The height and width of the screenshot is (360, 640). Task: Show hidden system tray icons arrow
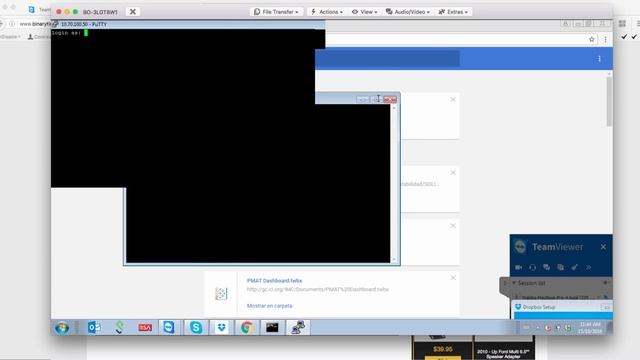pos(538,328)
